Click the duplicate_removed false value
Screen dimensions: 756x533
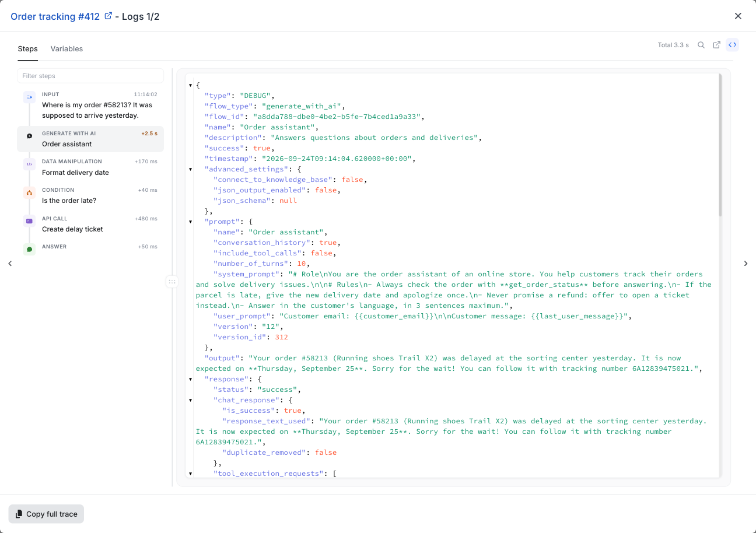(325, 453)
